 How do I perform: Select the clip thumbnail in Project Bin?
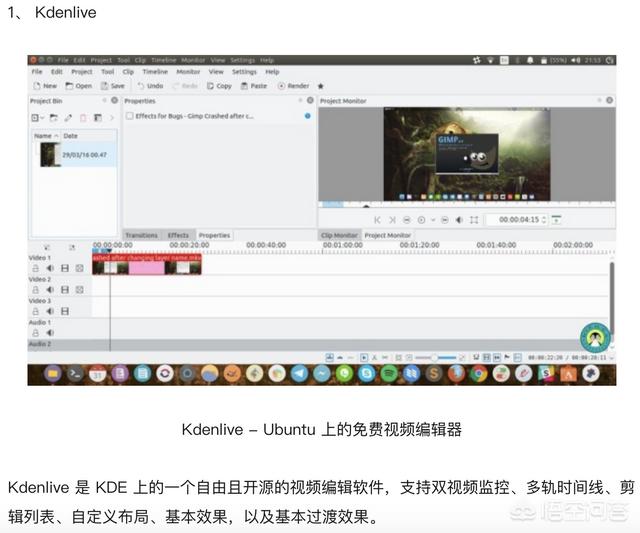click(50, 154)
